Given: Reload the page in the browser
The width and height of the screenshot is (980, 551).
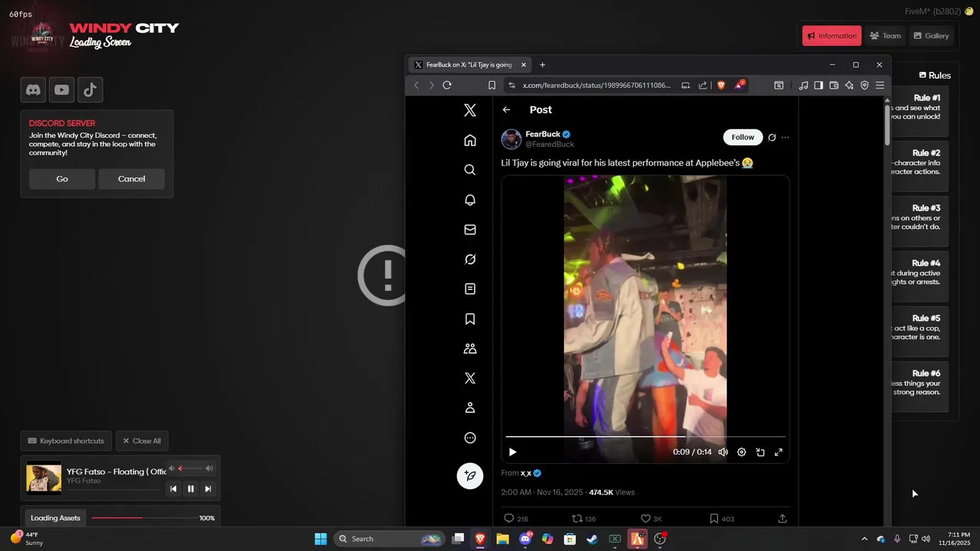Looking at the screenshot, I should (x=447, y=85).
